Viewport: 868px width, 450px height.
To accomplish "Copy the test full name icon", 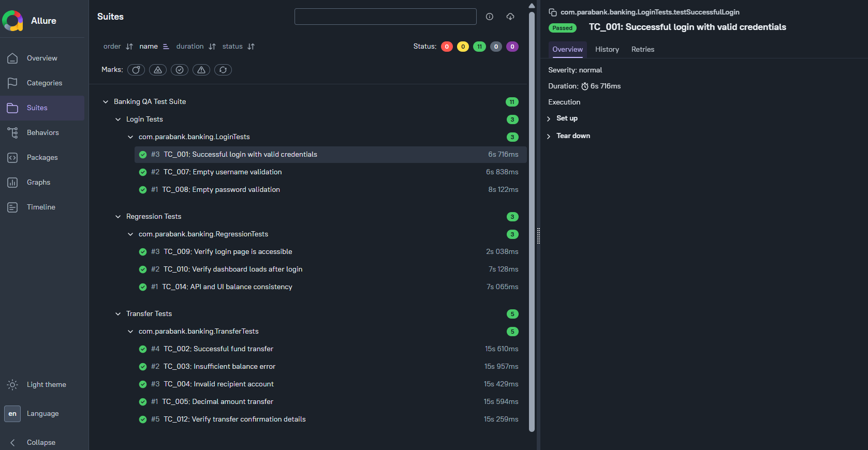I will [x=553, y=12].
